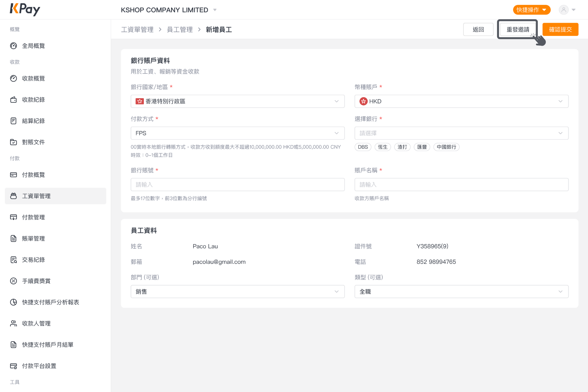Screen dimensions: 588x392
Task: Open the 付款方式 FPS dropdown
Action: point(237,133)
